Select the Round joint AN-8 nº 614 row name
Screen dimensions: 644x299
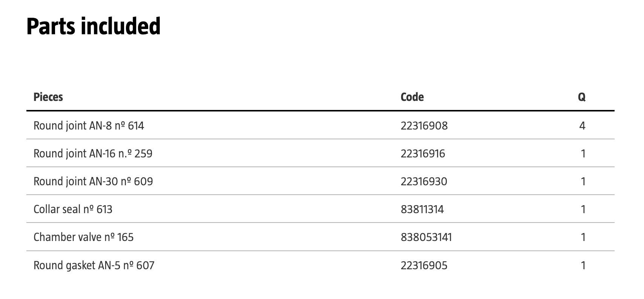[89, 125]
